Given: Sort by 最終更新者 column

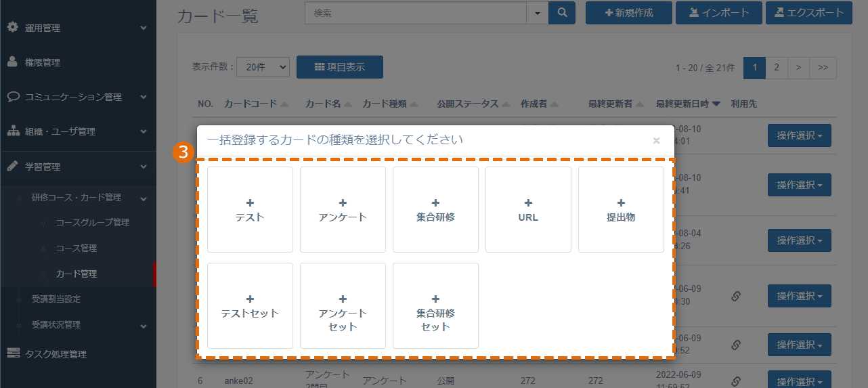Looking at the screenshot, I should coord(615,104).
